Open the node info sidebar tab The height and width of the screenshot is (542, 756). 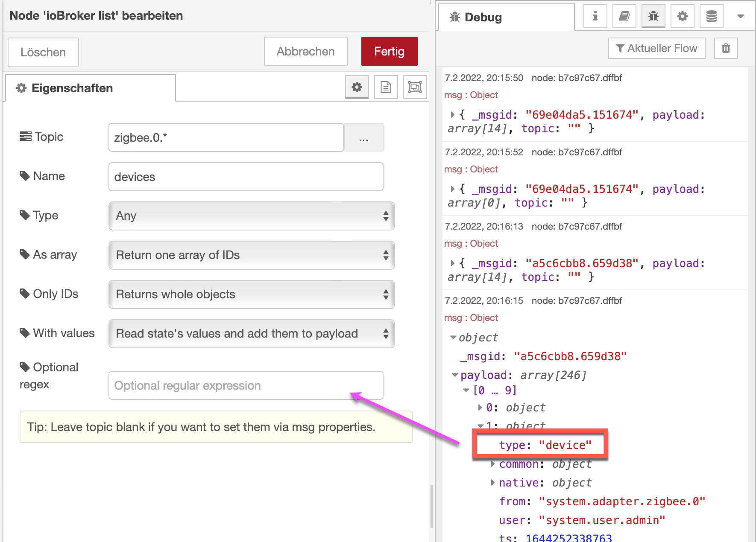pyautogui.click(x=595, y=17)
